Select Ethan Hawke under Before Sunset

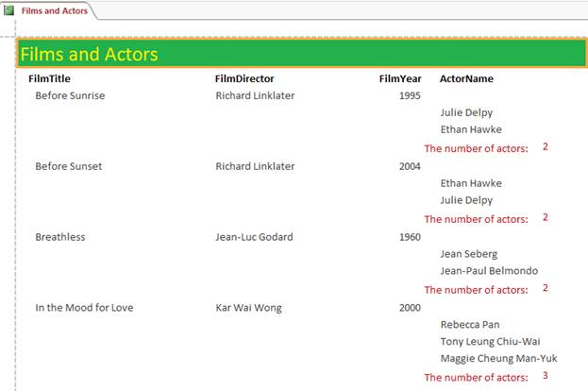coord(471,183)
